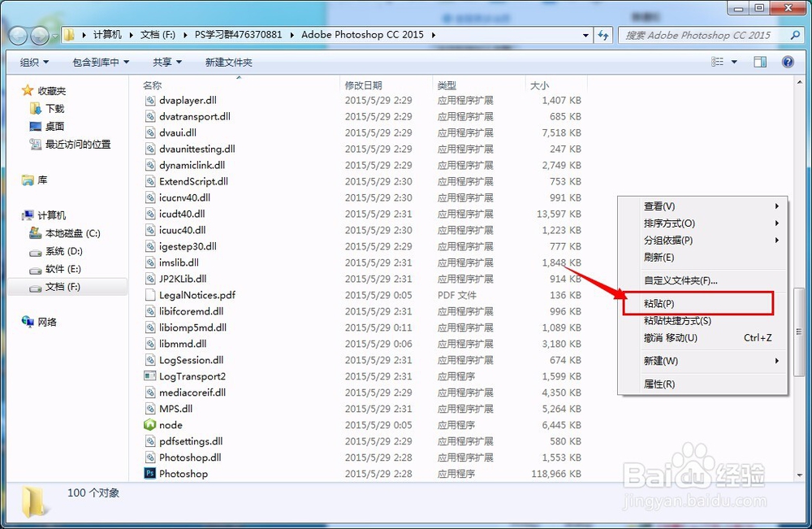Select the file pdfsettings.dll
Screen dimensions: 812x529
pyautogui.click(x=191, y=441)
